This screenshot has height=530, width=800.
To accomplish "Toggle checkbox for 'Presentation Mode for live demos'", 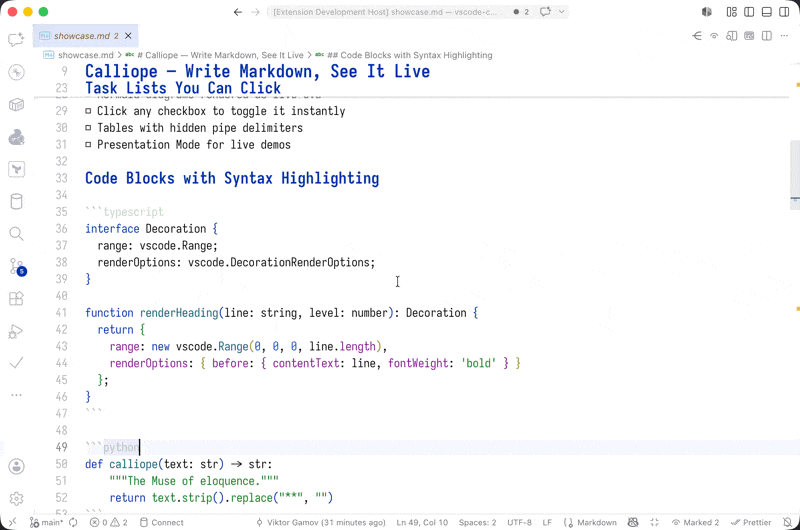I will point(88,145).
